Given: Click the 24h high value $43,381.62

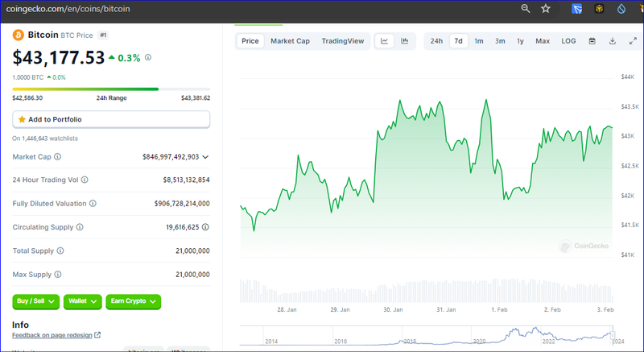Looking at the screenshot, I should tap(196, 97).
